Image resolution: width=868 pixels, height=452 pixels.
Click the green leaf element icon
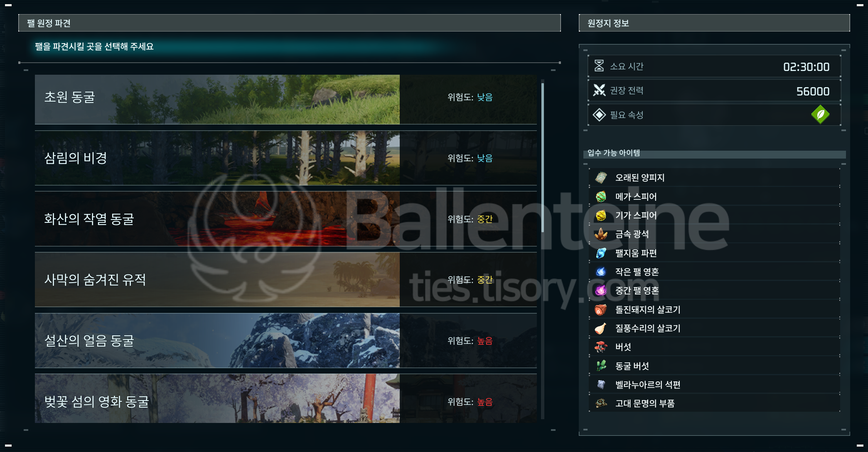point(820,115)
